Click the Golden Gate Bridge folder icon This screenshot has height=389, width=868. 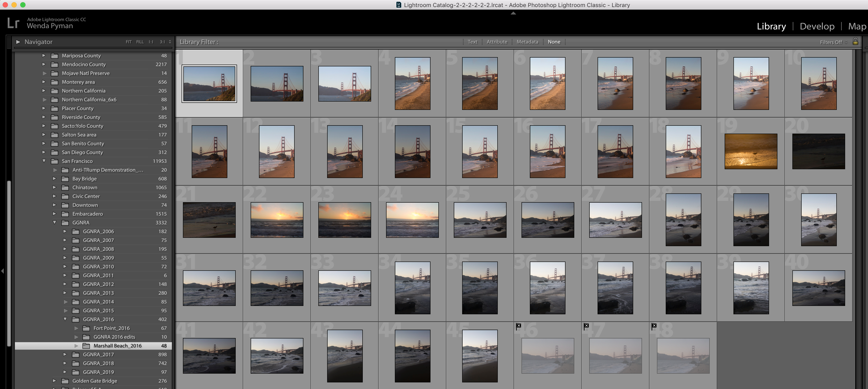coord(65,381)
